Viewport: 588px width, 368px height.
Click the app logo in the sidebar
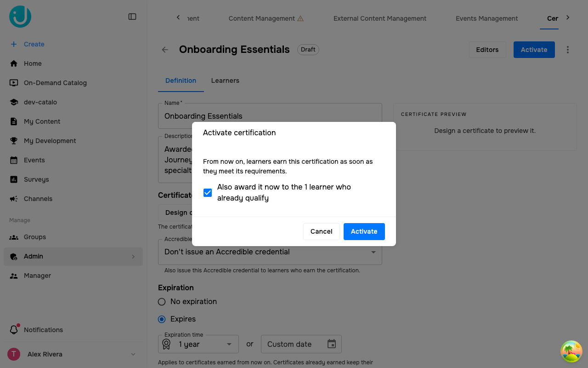click(20, 17)
